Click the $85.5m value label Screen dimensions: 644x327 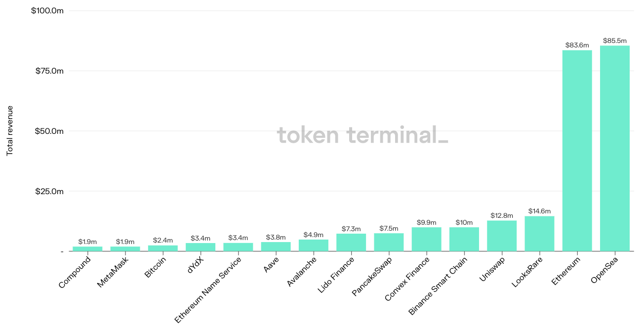[615, 41]
